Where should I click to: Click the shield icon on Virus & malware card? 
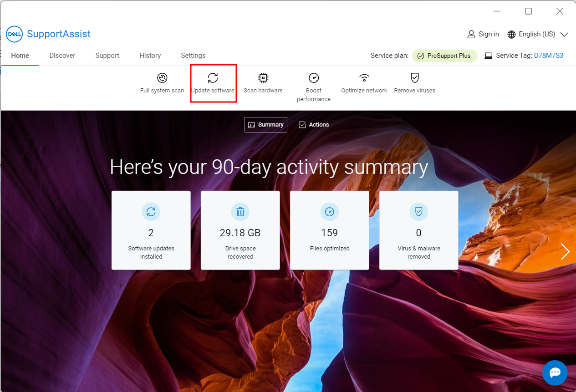coord(419,212)
